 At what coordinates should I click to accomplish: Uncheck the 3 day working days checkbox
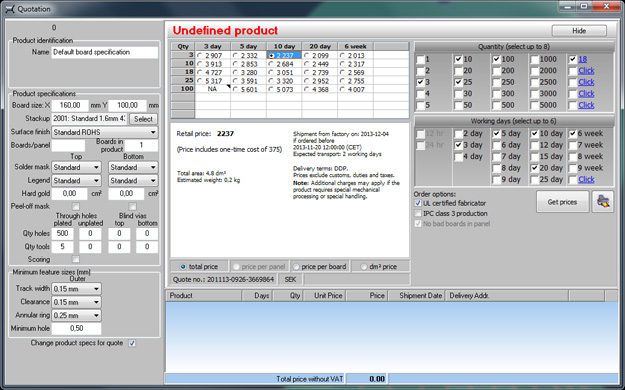458,145
